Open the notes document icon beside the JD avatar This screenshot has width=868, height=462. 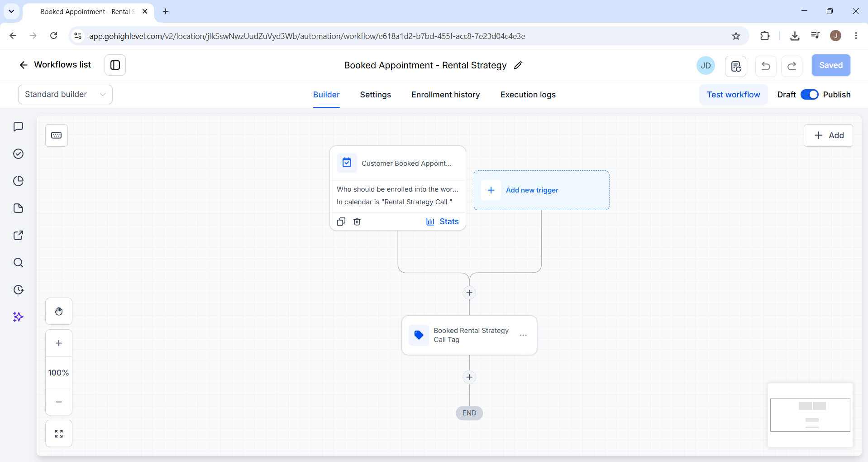click(735, 66)
